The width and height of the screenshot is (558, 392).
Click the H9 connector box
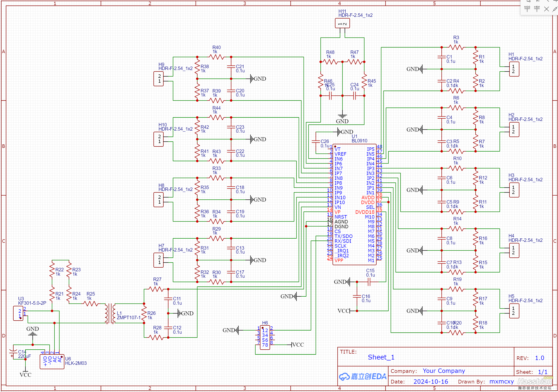[158, 79]
